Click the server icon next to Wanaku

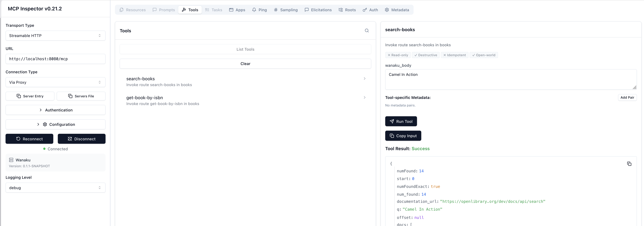point(11,160)
